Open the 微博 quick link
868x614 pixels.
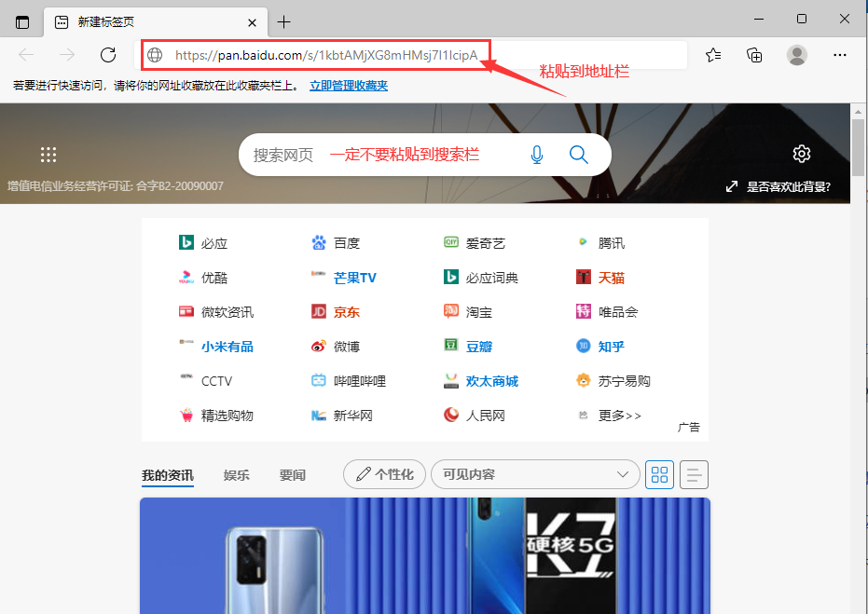[x=336, y=347]
